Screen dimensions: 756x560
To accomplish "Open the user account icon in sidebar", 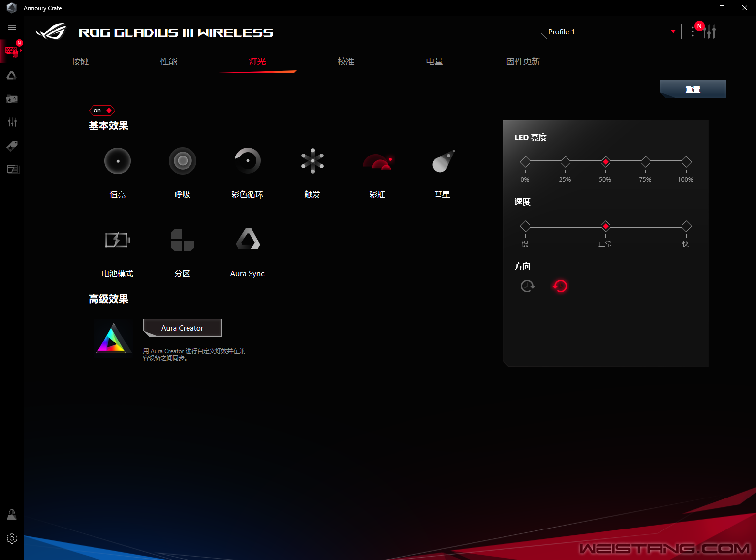I will [12, 515].
